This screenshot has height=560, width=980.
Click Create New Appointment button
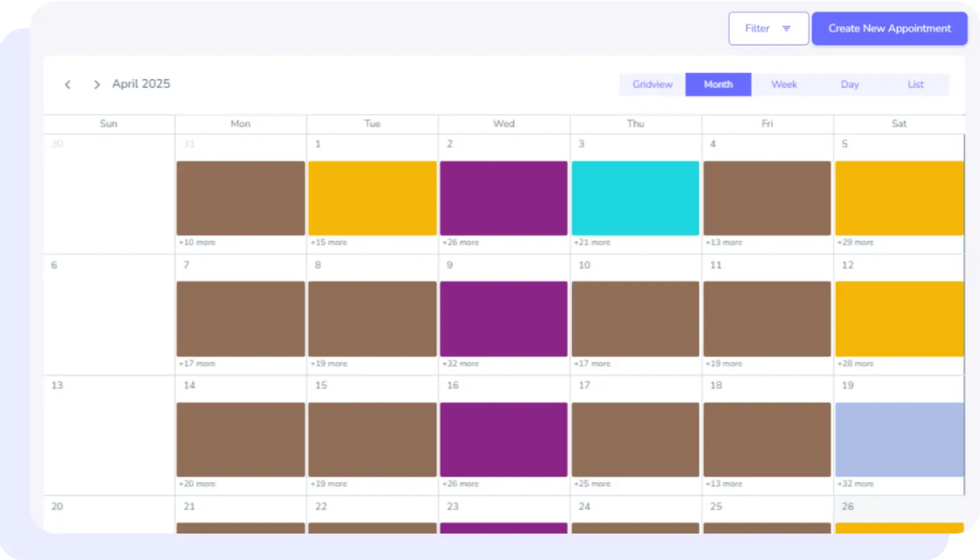click(x=889, y=29)
